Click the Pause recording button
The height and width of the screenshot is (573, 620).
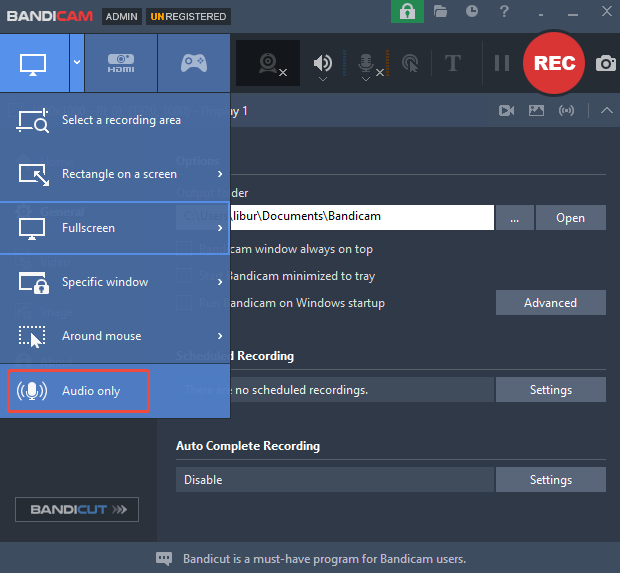tap(502, 63)
